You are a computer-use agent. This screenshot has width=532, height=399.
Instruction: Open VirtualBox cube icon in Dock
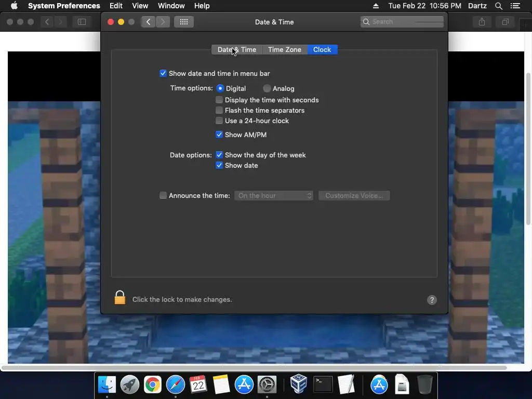pos(299,384)
